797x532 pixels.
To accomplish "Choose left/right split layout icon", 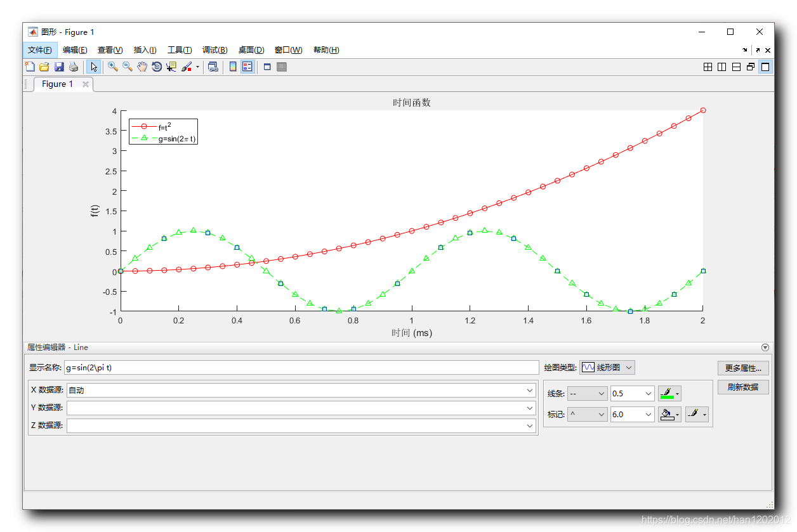I will (722, 67).
